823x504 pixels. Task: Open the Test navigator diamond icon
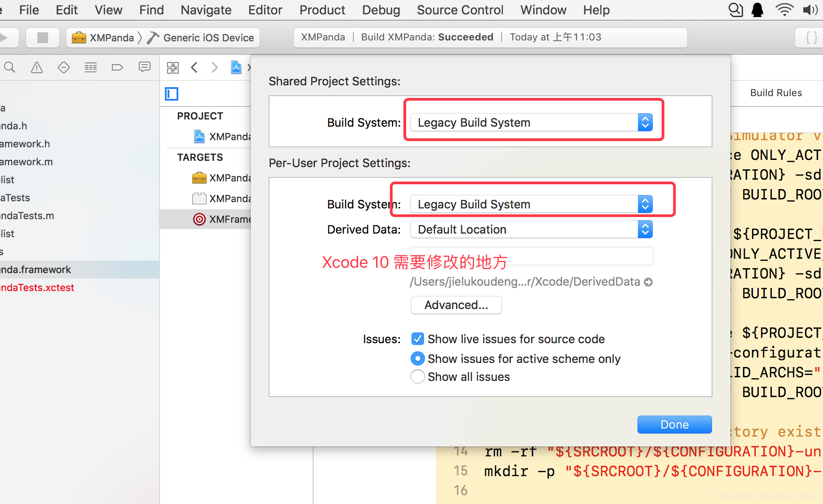[x=64, y=67]
